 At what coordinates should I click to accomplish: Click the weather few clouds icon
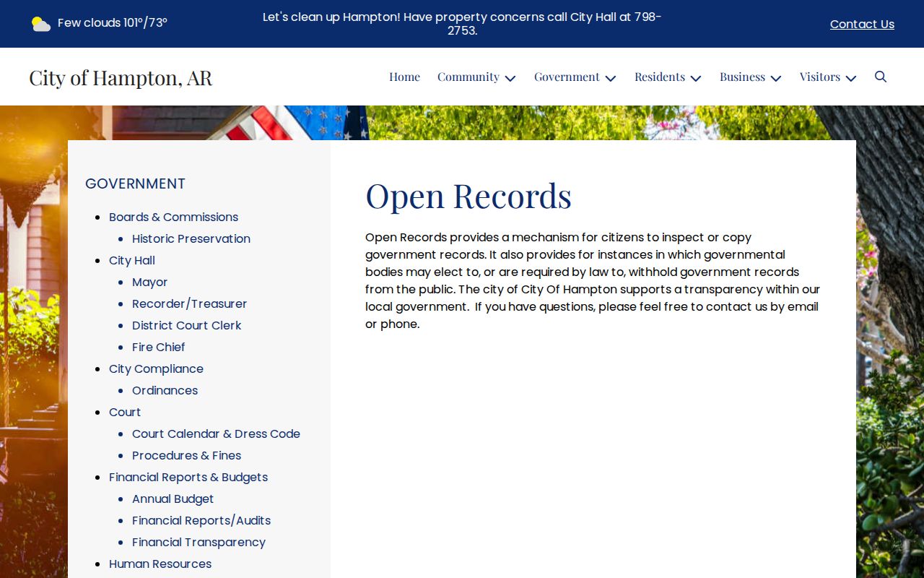(x=40, y=24)
